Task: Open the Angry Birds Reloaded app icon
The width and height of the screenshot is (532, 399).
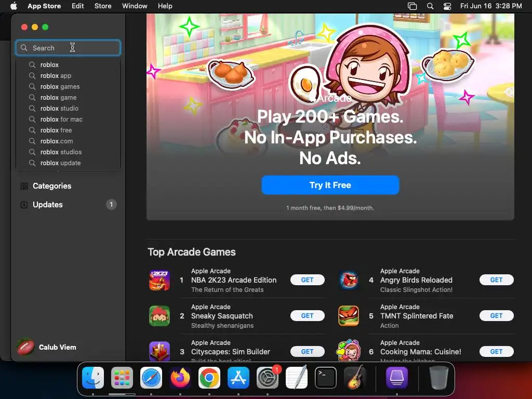Action: [349, 280]
